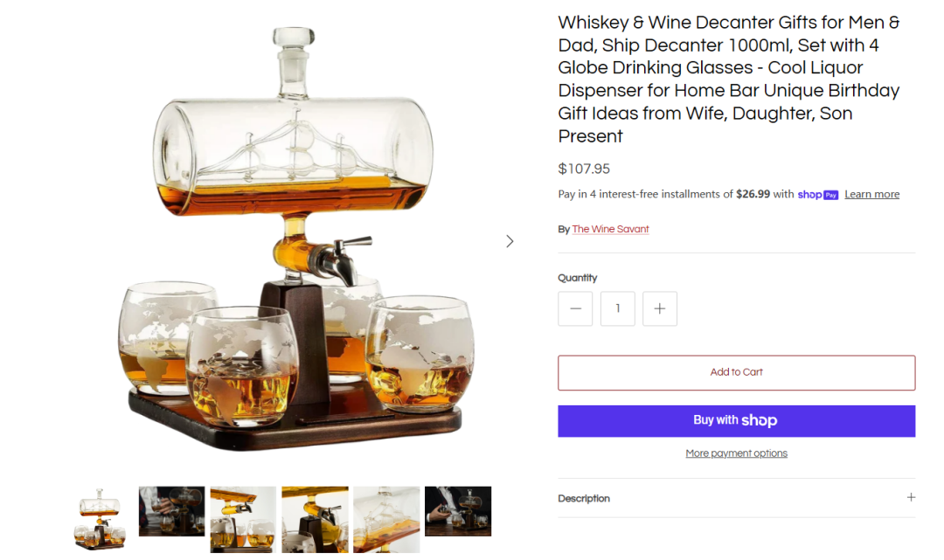This screenshot has width=944, height=560.
Task: Click Buy with Shop button
Action: click(x=736, y=420)
